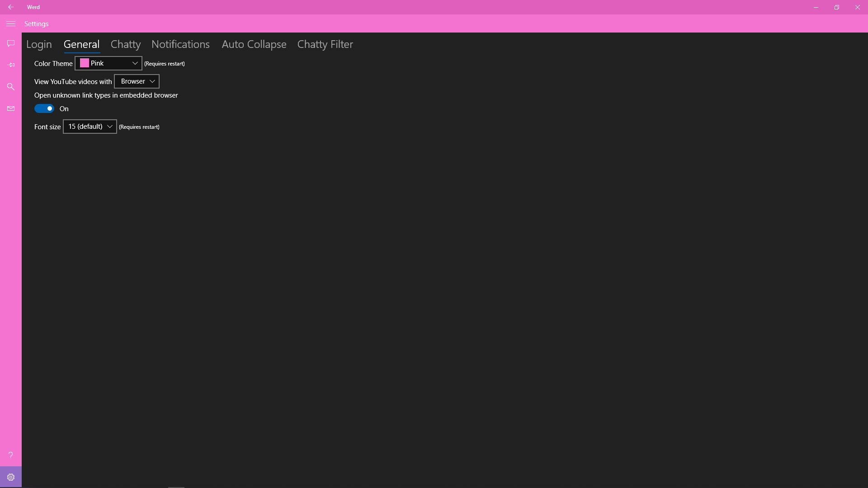Click the Pink color swatch
The image size is (868, 488).
pyautogui.click(x=85, y=63)
